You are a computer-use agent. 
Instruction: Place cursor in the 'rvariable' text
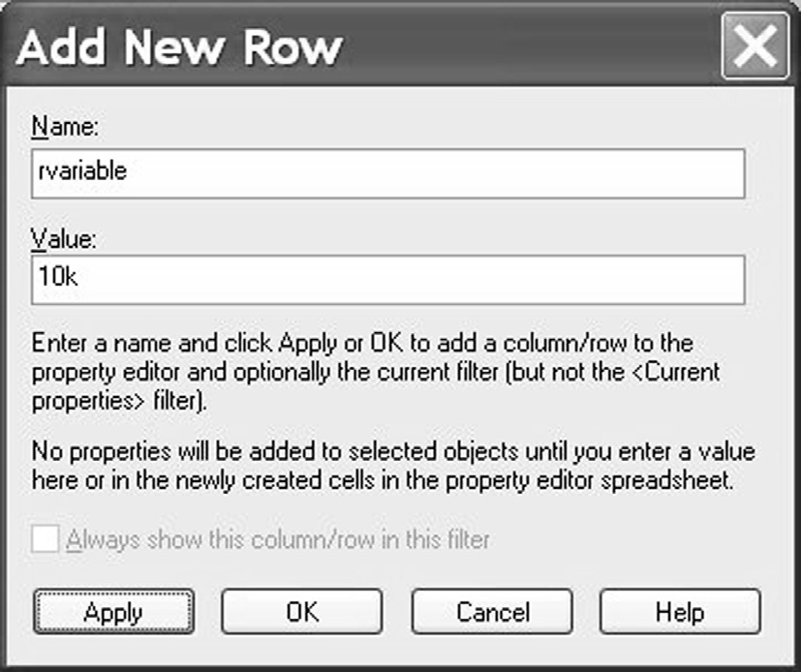point(82,173)
